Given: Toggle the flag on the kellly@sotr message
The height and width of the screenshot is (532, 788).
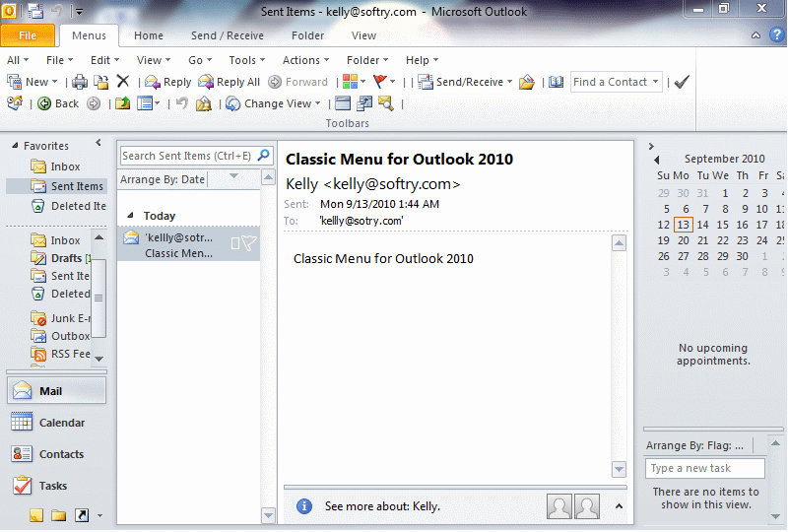Looking at the screenshot, I should [249, 244].
